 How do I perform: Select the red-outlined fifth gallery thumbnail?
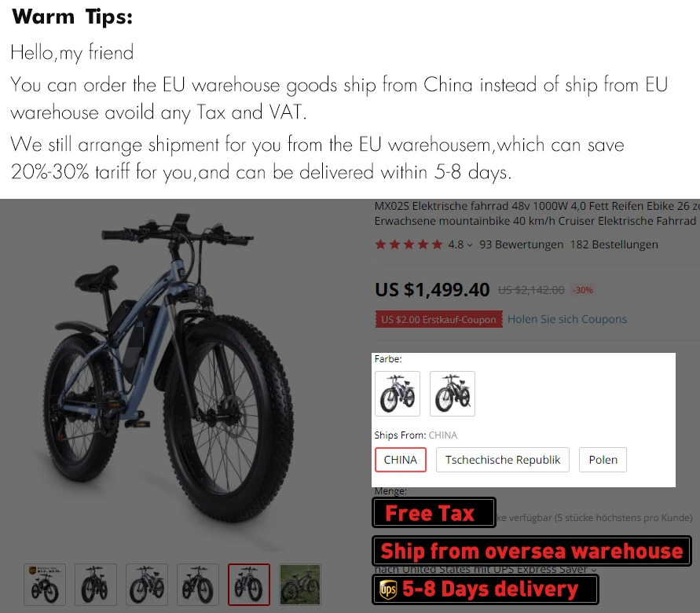[249, 585]
